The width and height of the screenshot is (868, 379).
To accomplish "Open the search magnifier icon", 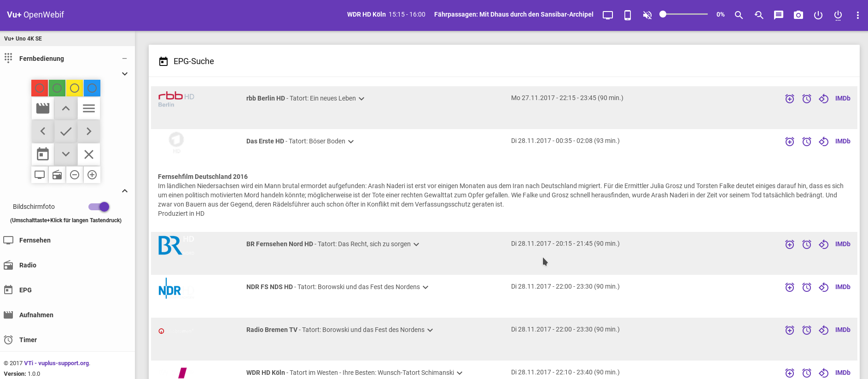I will [x=739, y=15].
